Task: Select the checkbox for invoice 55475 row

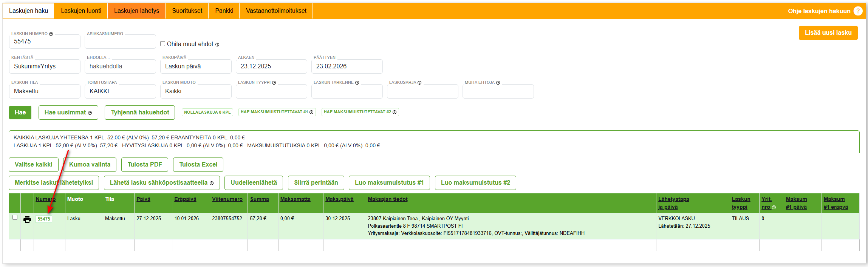Action: coord(15,218)
